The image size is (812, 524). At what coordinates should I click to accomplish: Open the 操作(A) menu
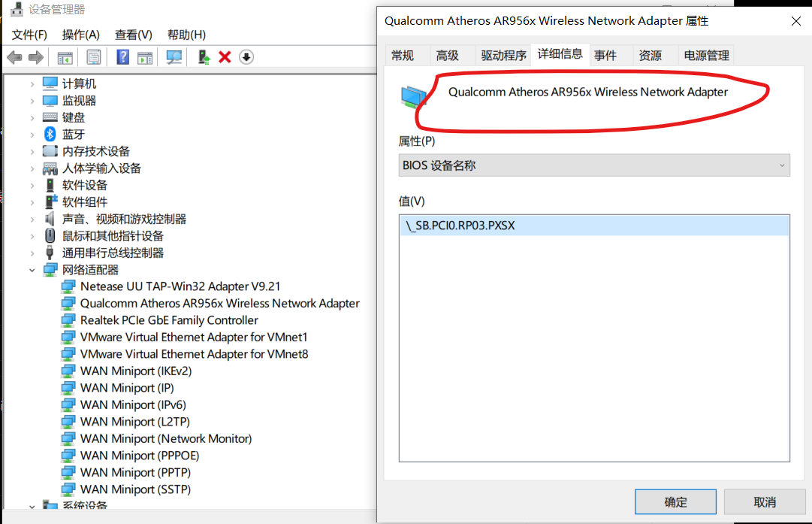[81, 35]
